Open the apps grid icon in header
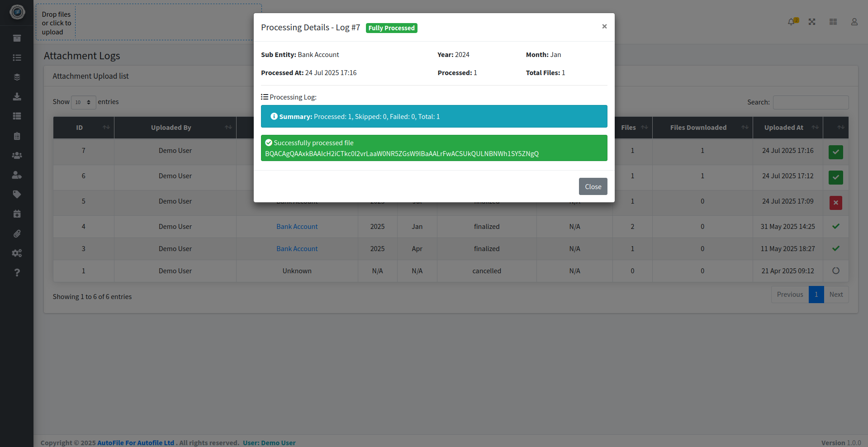The height and width of the screenshot is (447, 868). (833, 21)
